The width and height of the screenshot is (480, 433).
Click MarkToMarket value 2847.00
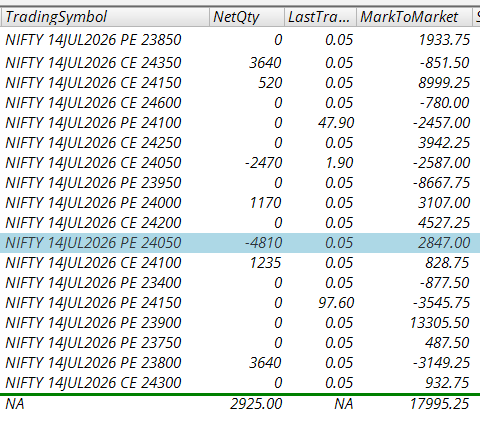(444, 243)
